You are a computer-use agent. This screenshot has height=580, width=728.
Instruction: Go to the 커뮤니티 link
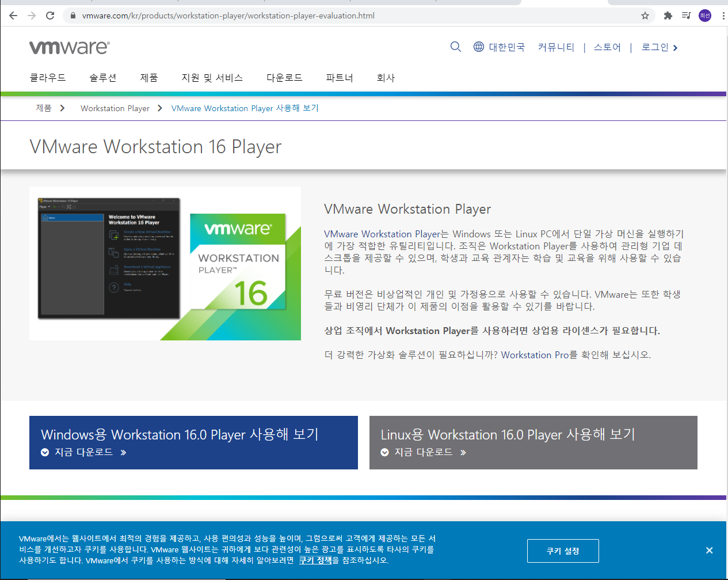coord(556,47)
